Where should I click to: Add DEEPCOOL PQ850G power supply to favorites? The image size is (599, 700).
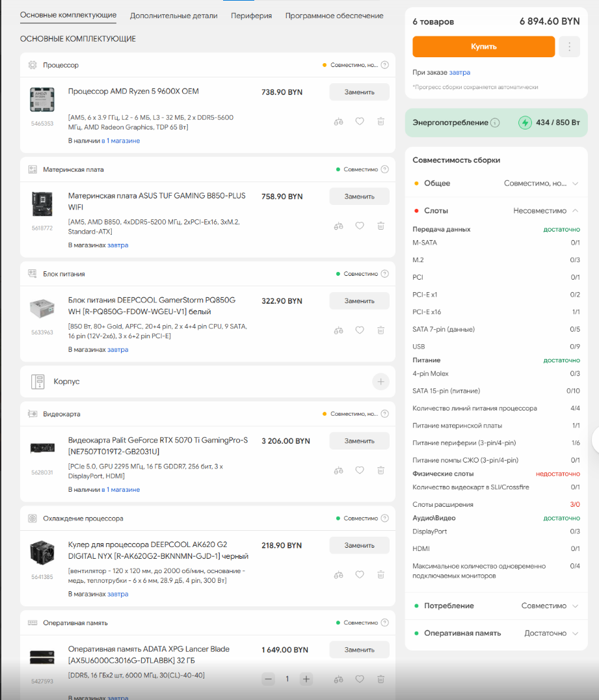point(360,330)
